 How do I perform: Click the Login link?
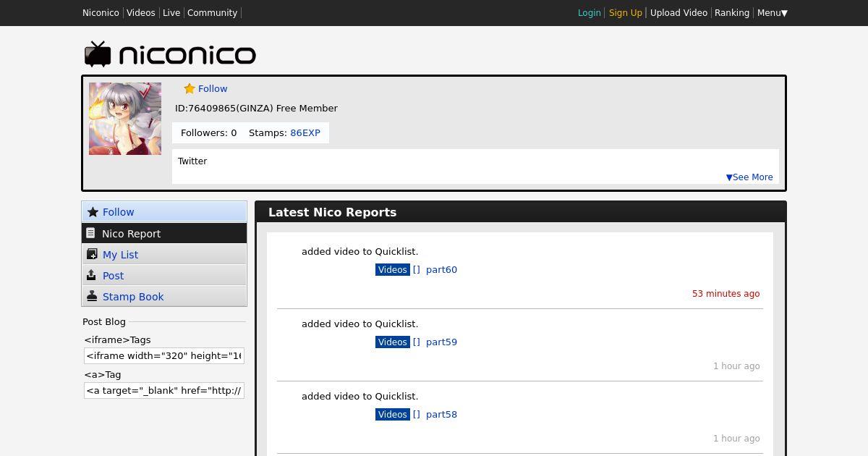(x=590, y=13)
